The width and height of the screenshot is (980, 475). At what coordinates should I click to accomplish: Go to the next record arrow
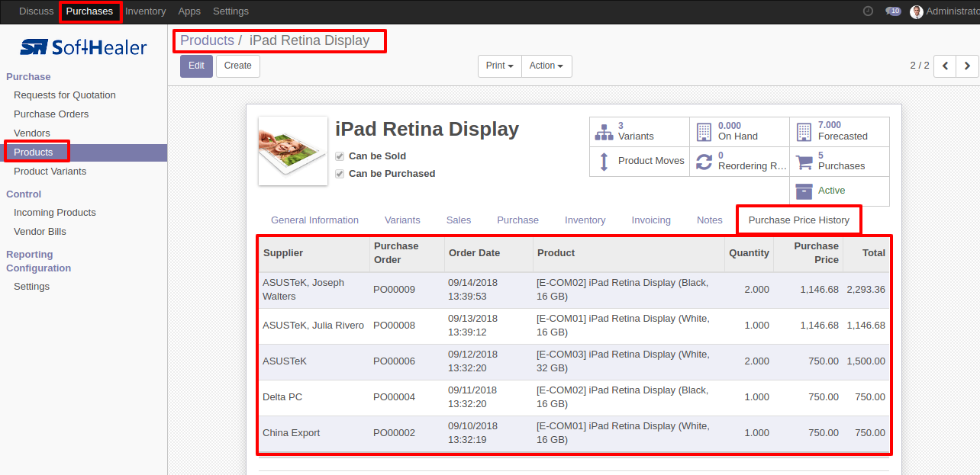[967, 66]
